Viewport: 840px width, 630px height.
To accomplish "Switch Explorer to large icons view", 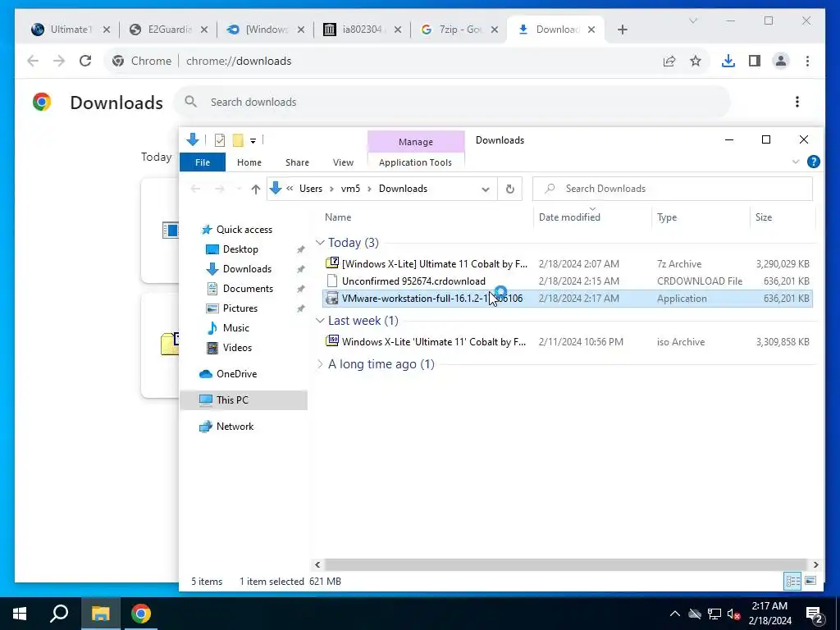I will click(x=810, y=581).
